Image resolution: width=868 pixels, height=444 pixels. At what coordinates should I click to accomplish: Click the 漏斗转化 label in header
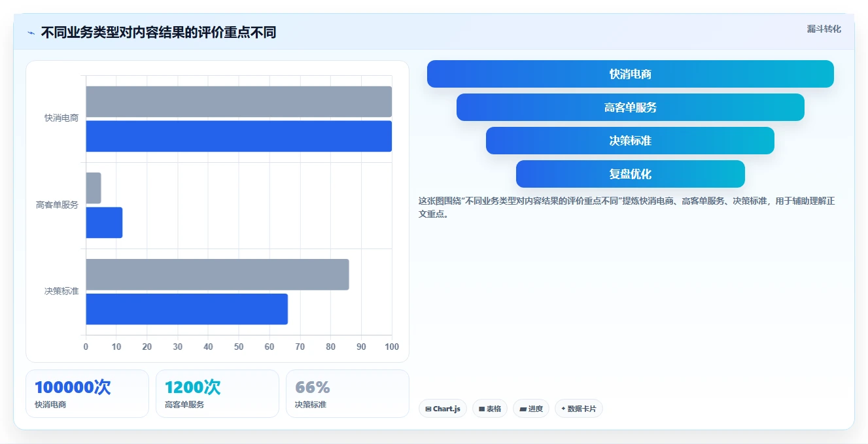pos(824,29)
